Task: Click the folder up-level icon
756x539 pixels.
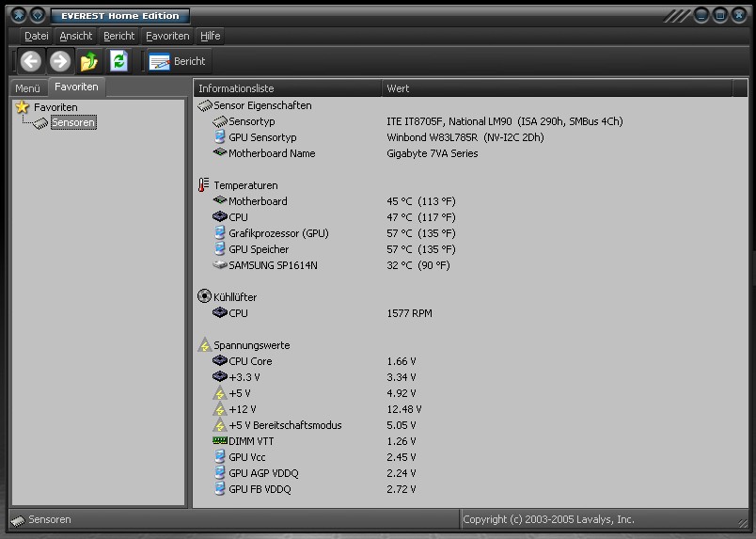Action: click(89, 61)
